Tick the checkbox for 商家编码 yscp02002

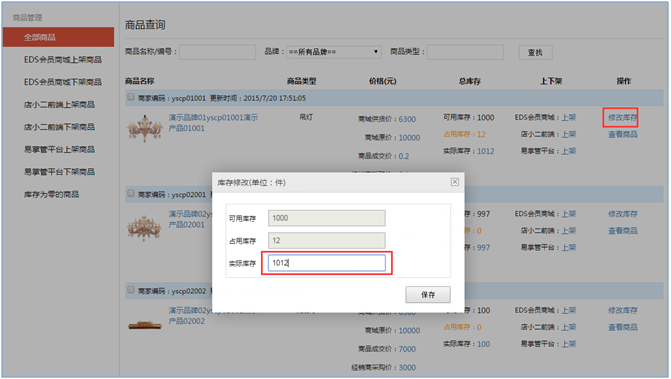click(x=131, y=290)
